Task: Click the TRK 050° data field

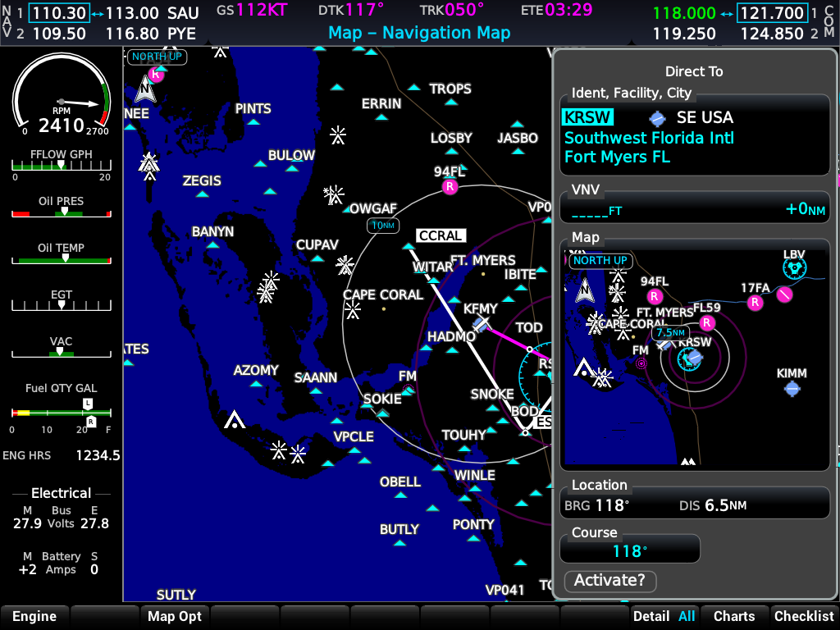Action: coord(452,10)
